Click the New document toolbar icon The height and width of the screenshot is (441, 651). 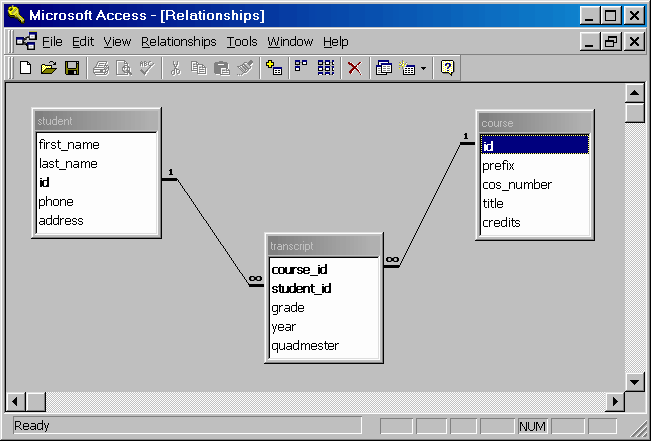(26, 68)
